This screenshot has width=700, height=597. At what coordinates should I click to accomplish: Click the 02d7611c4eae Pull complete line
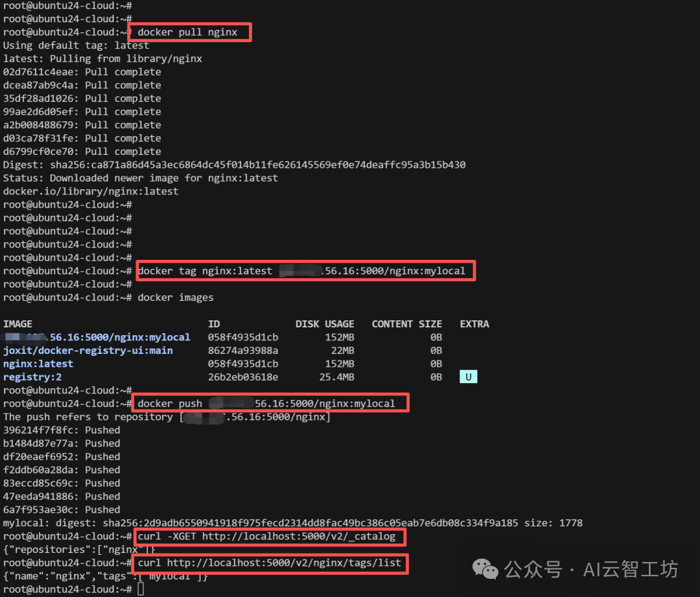tap(81, 71)
